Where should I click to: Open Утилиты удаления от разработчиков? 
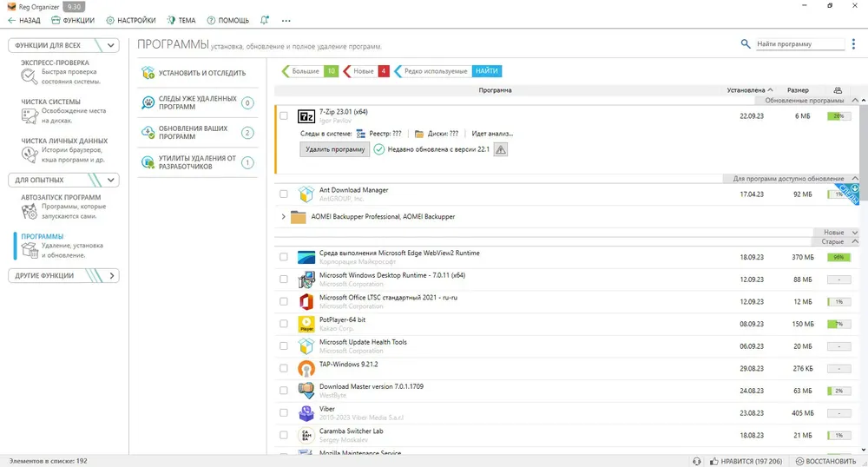(198, 162)
